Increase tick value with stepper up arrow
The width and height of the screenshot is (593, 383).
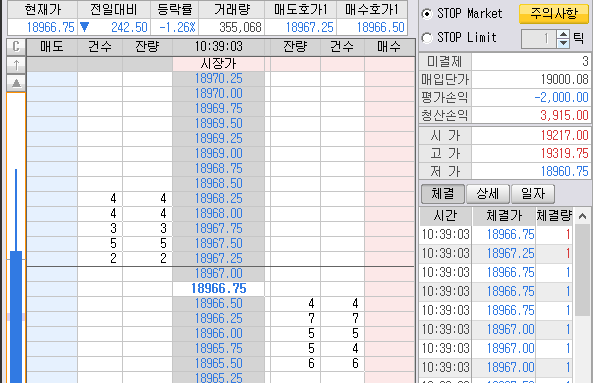pos(564,34)
